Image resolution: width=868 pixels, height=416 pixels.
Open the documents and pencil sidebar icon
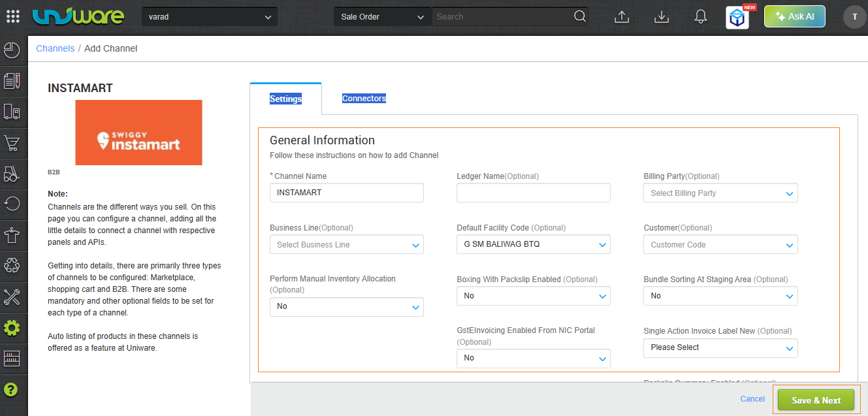coord(12,81)
